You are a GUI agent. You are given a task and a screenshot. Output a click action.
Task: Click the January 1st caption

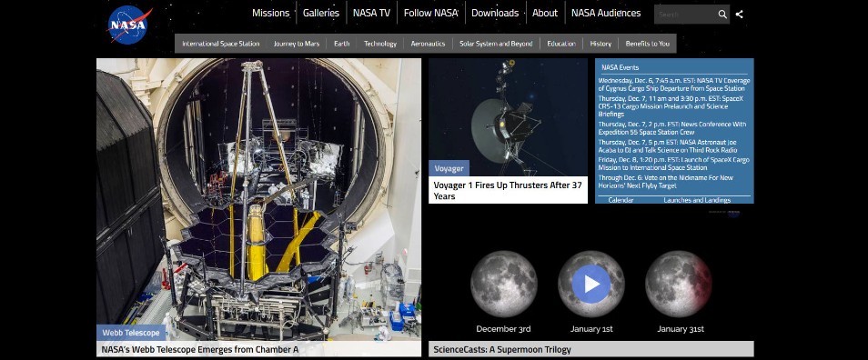pyautogui.click(x=591, y=329)
